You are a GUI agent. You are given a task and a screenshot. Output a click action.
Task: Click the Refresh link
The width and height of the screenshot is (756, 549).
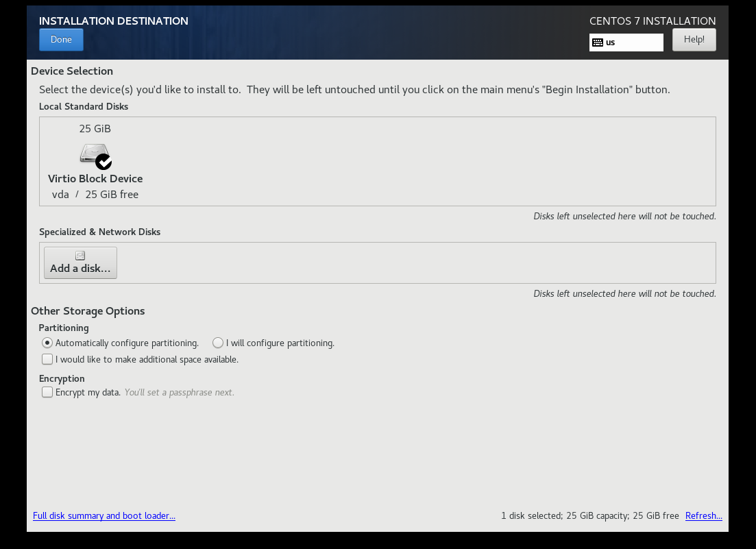coord(703,515)
